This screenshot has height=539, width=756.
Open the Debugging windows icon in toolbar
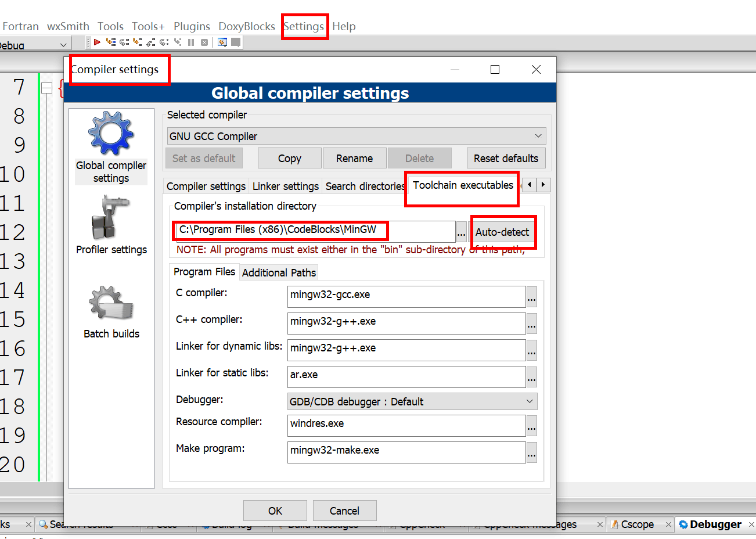coord(222,42)
